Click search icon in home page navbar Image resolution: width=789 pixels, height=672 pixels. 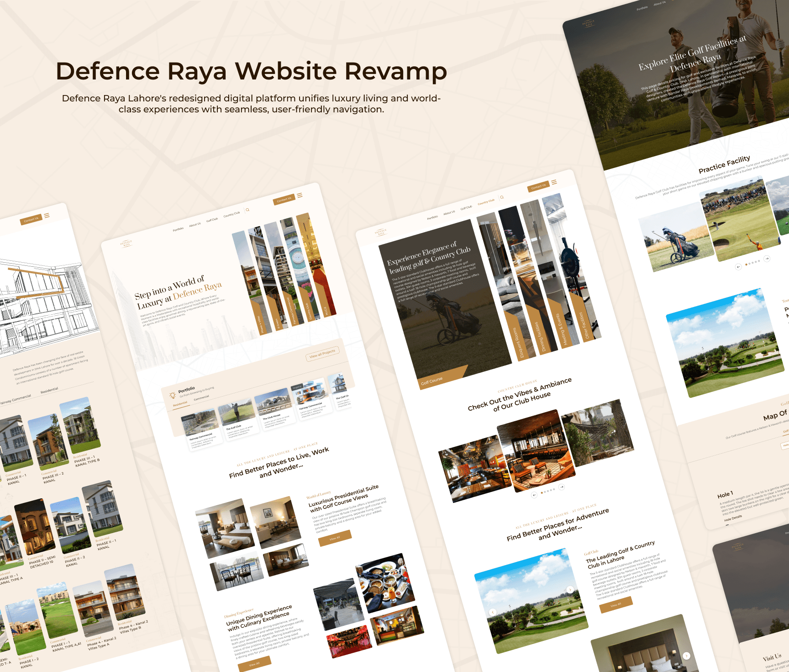[247, 210]
